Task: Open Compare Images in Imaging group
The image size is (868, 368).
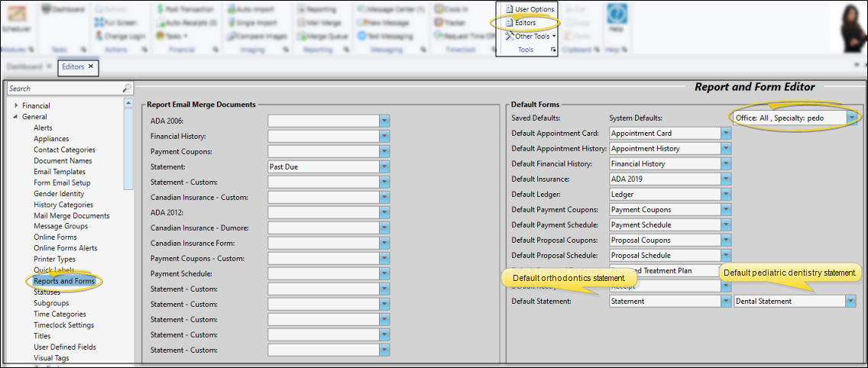Action: [x=255, y=36]
